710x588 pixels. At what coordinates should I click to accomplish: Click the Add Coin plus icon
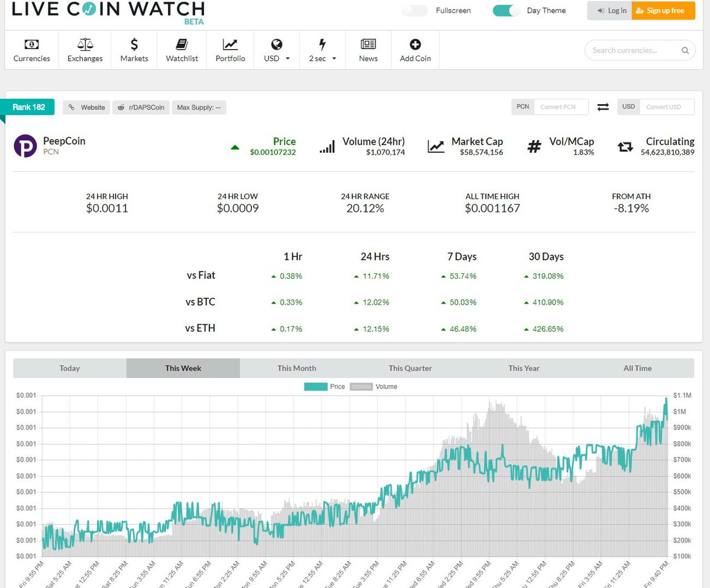[415, 44]
